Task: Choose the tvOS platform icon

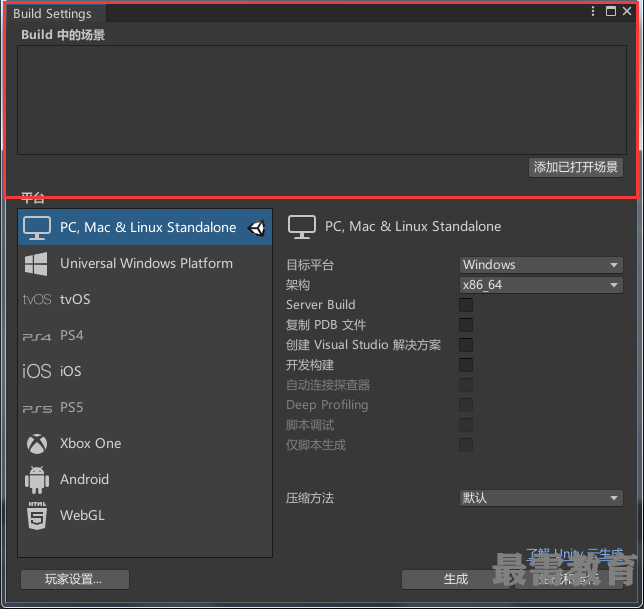Action: click(x=37, y=299)
